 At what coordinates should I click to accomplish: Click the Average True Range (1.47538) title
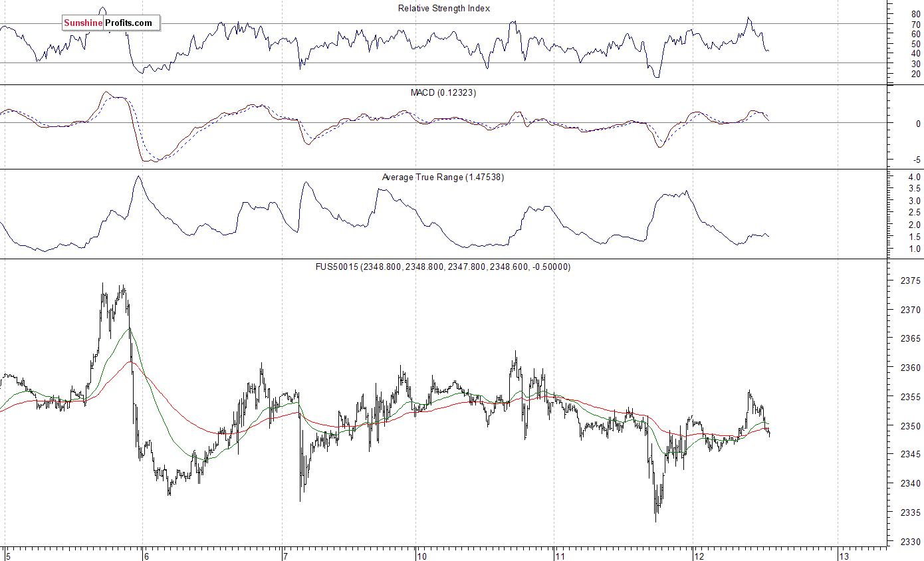pyautogui.click(x=443, y=177)
